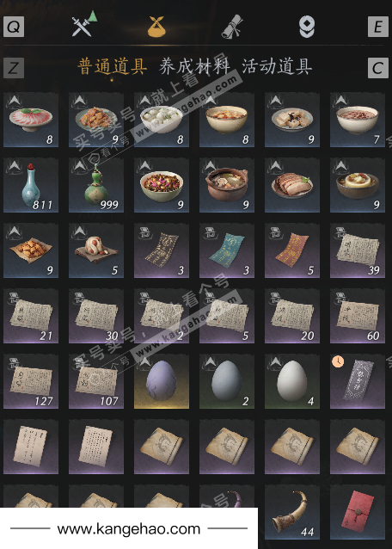Select the white egg with count 4
Screen dimensions: 392x549
[x=292, y=381]
